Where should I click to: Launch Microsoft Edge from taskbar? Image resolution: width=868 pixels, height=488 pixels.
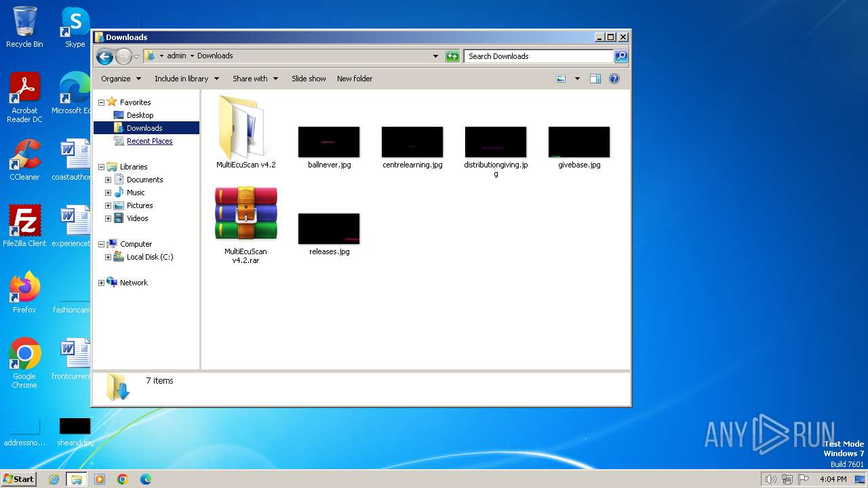pyautogui.click(x=146, y=479)
